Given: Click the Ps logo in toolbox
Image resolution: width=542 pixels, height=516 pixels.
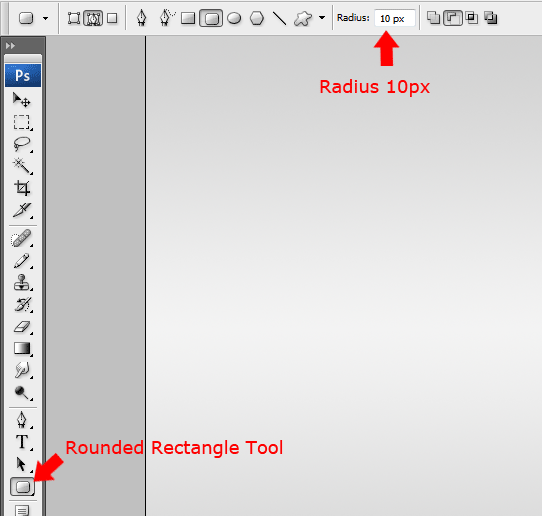Looking at the screenshot, I should tap(23, 75).
